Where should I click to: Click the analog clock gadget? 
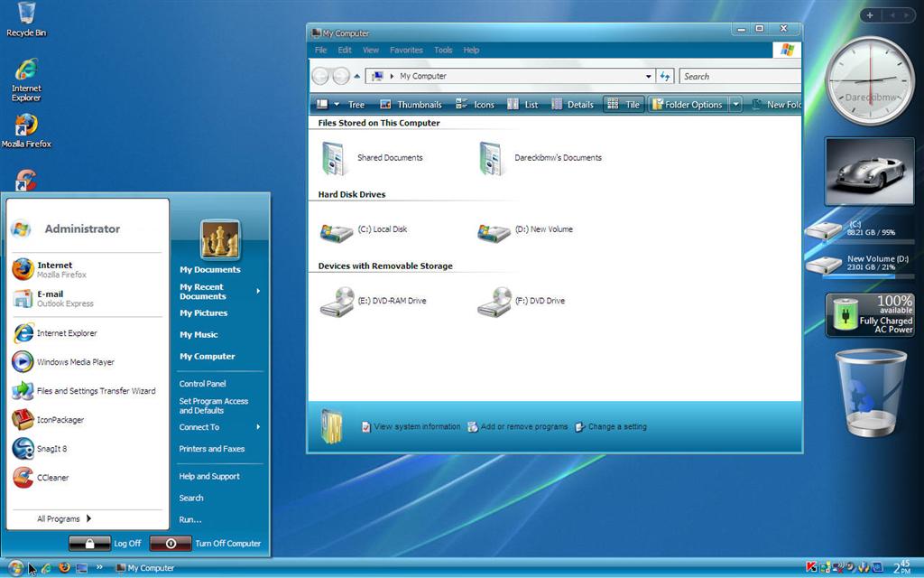(x=870, y=81)
